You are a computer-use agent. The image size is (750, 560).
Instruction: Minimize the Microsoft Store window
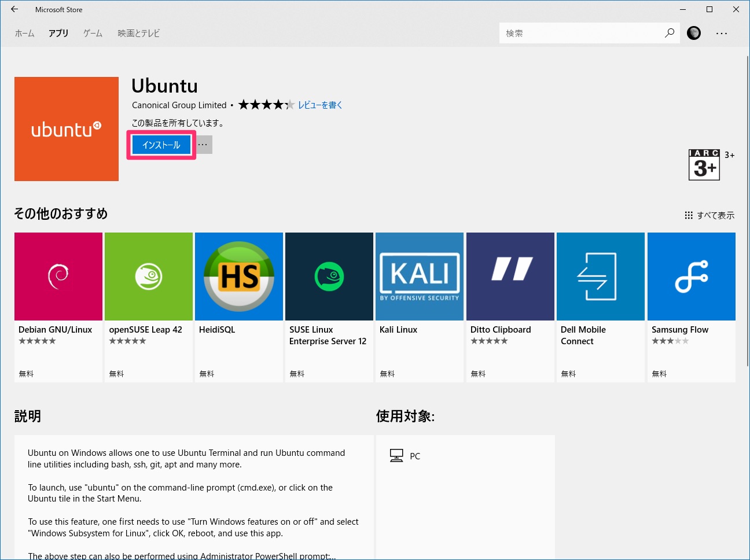point(683,9)
